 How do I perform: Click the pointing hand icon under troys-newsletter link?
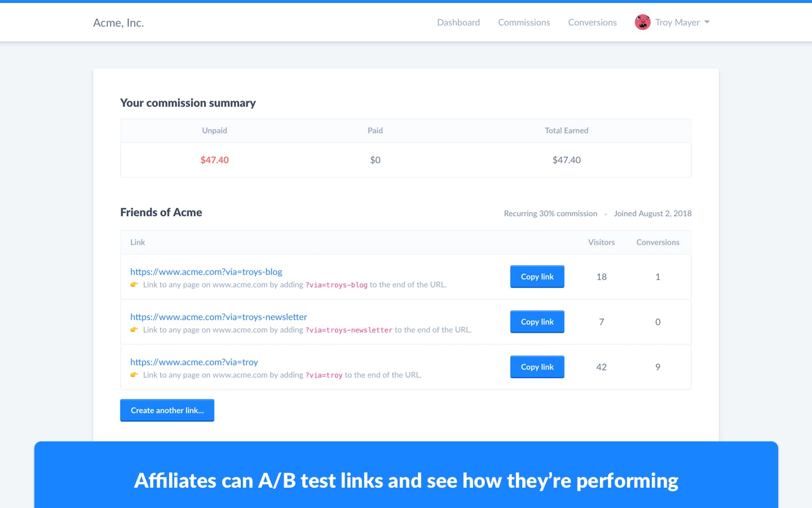[x=134, y=330]
